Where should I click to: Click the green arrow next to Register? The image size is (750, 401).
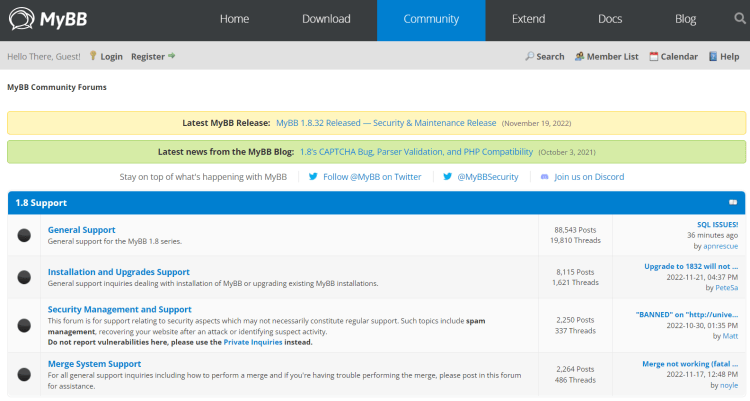172,56
